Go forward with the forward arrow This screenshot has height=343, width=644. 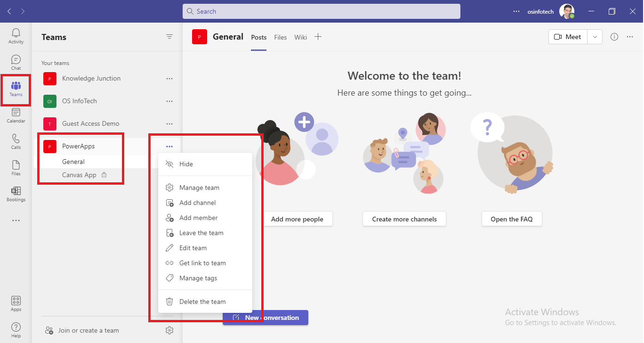pos(23,11)
